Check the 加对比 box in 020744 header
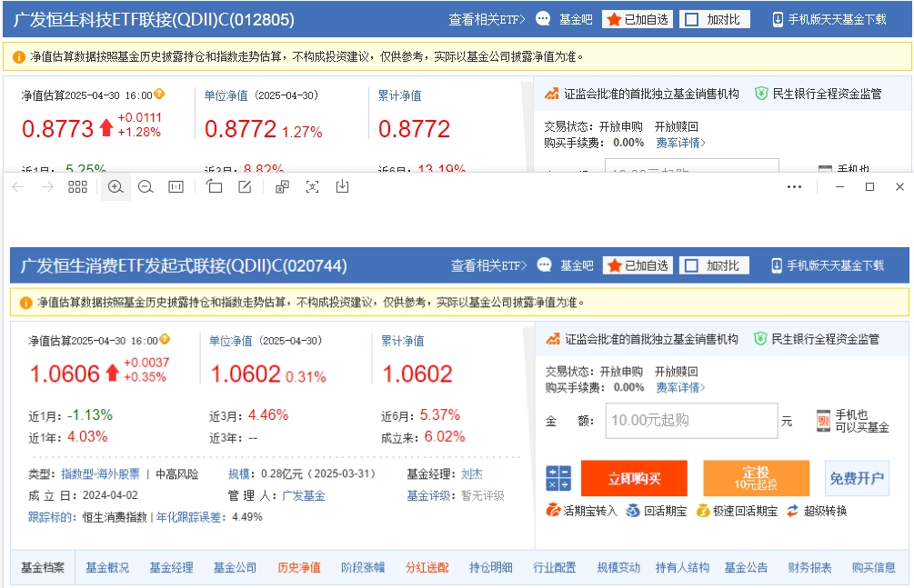 pos(691,265)
